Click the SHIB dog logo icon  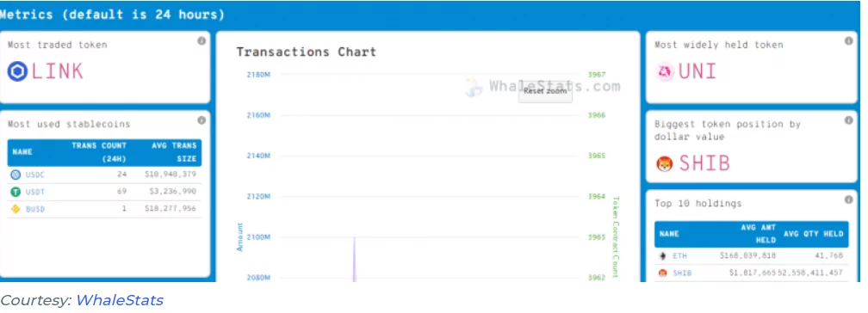(x=664, y=163)
